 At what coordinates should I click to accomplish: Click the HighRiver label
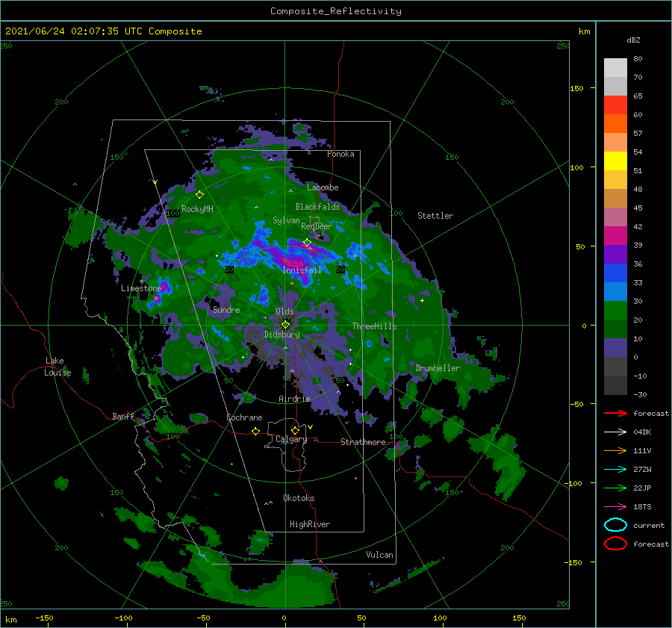[x=310, y=524]
